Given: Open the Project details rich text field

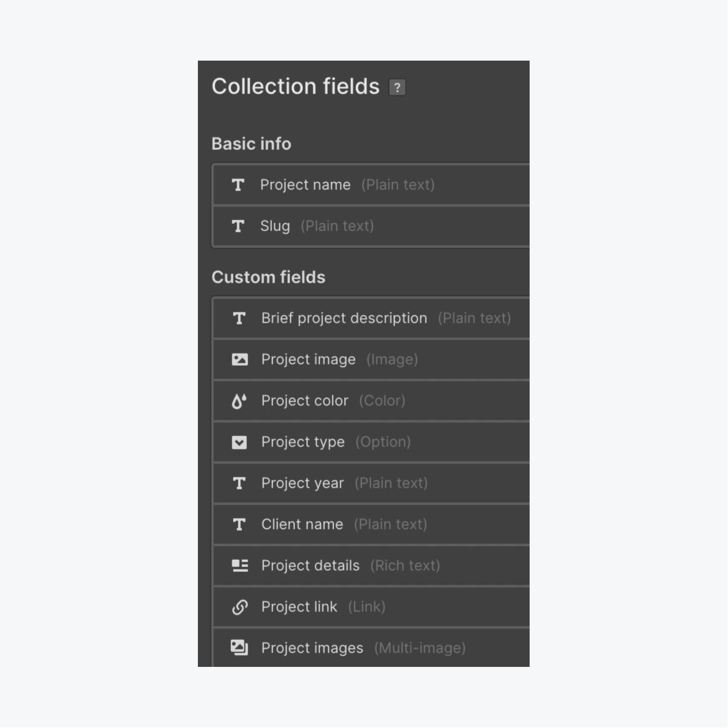Looking at the screenshot, I should (x=310, y=566).
